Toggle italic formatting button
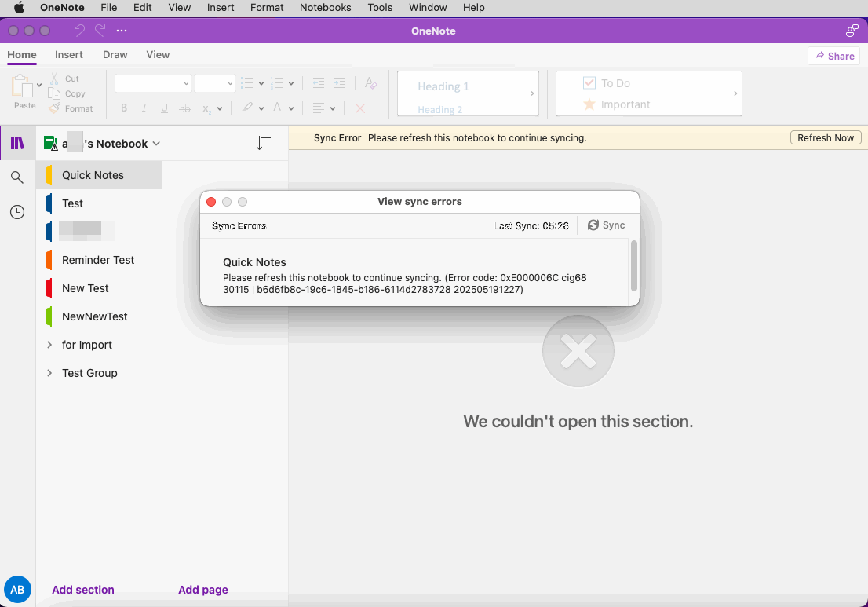The height and width of the screenshot is (607, 868). [x=144, y=108]
